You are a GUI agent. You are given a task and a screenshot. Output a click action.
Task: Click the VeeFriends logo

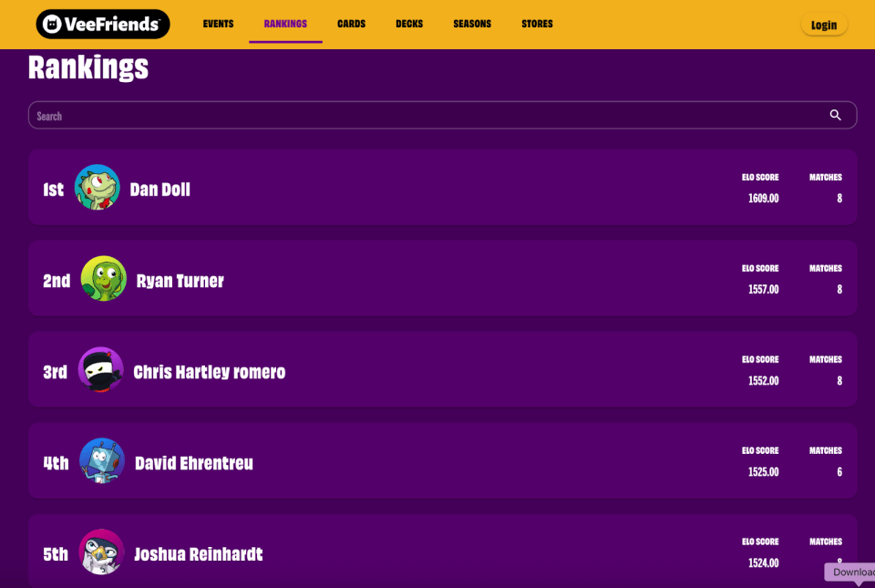[103, 24]
